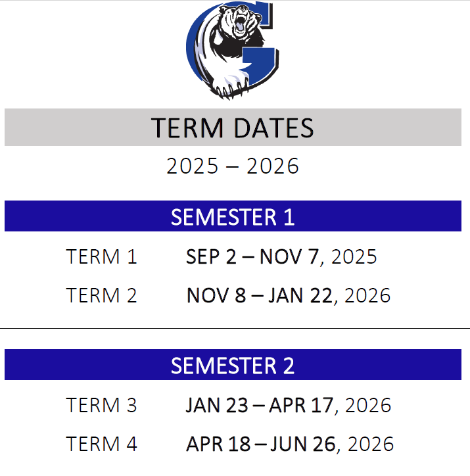Click the SEMESTER 1 blue header bar
The image size is (470, 476).
click(233, 216)
